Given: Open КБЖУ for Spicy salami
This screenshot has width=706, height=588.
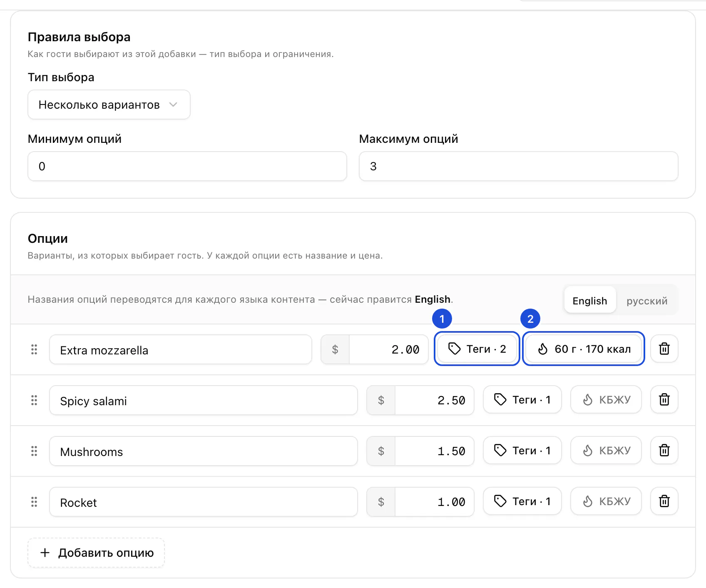Looking at the screenshot, I should [x=606, y=399].
